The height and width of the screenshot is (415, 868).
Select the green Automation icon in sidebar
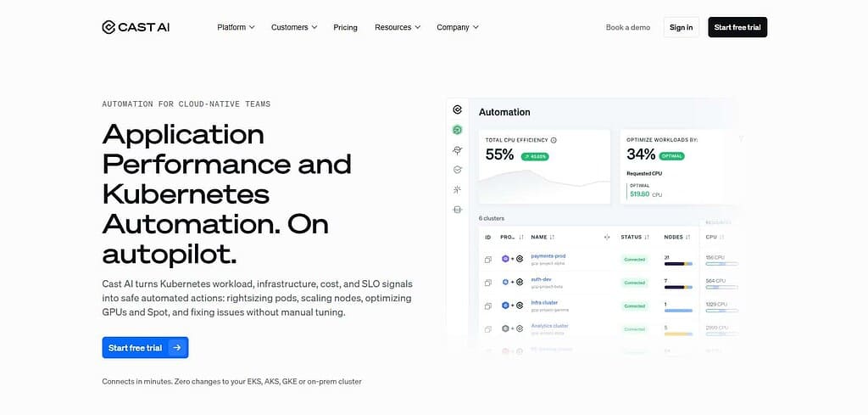point(457,130)
